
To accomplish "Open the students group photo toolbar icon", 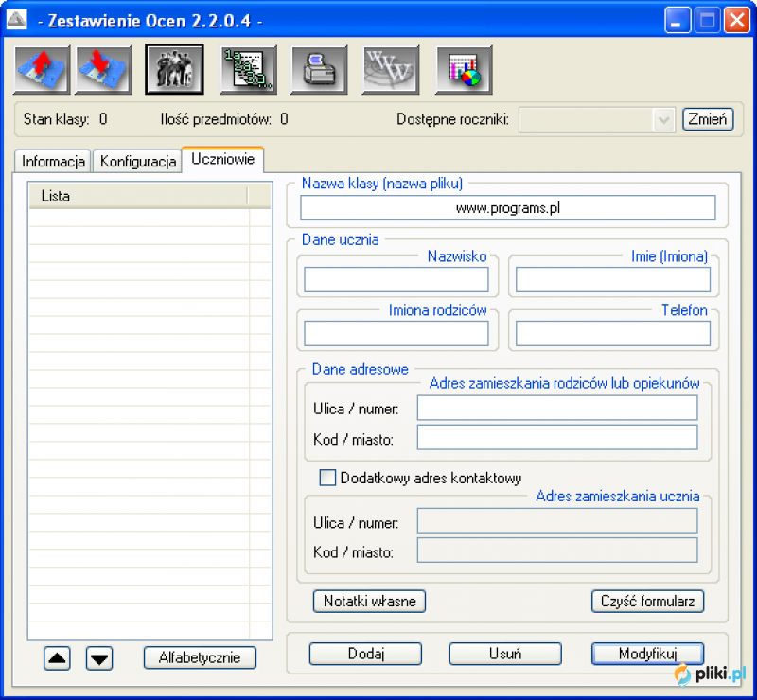I will (174, 69).
